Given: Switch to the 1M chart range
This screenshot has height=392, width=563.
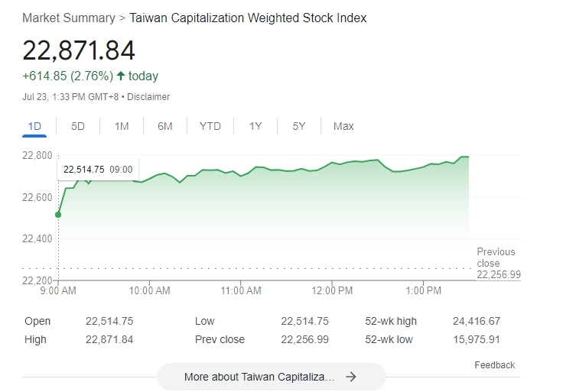Looking at the screenshot, I should click(x=122, y=126).
